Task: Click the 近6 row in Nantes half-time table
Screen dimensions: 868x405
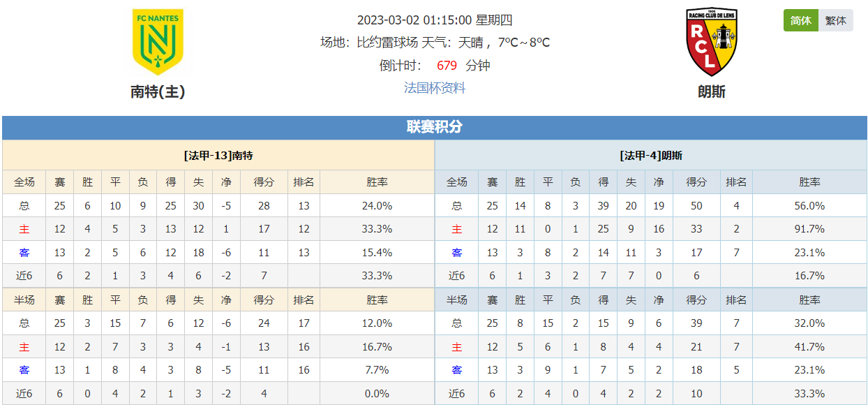Action: (218, 394)
